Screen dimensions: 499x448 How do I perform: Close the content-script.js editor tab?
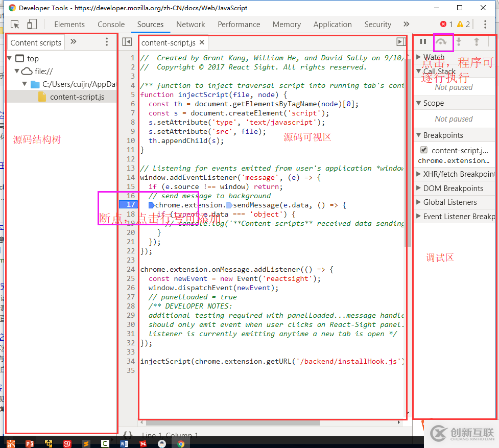202,42
